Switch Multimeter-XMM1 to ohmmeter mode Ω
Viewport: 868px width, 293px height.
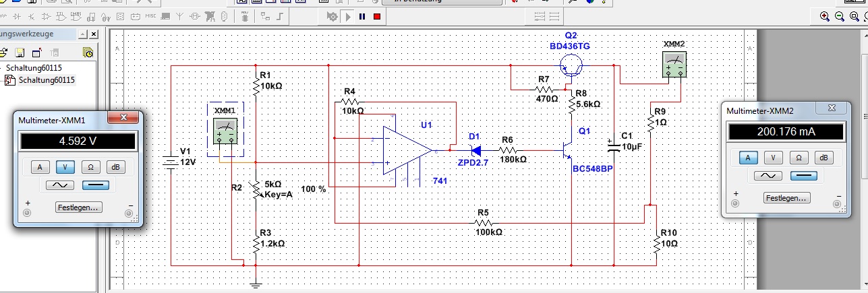coord(90,166)
